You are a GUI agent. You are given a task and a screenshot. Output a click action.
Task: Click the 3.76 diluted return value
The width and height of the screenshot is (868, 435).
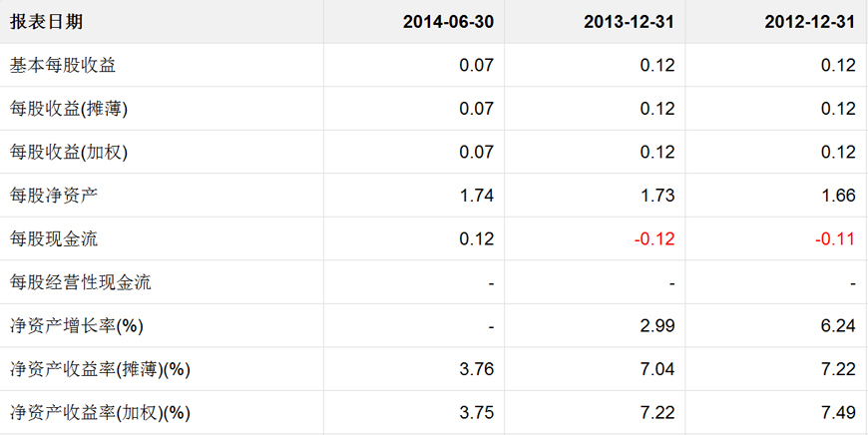[x=477, y=369]
